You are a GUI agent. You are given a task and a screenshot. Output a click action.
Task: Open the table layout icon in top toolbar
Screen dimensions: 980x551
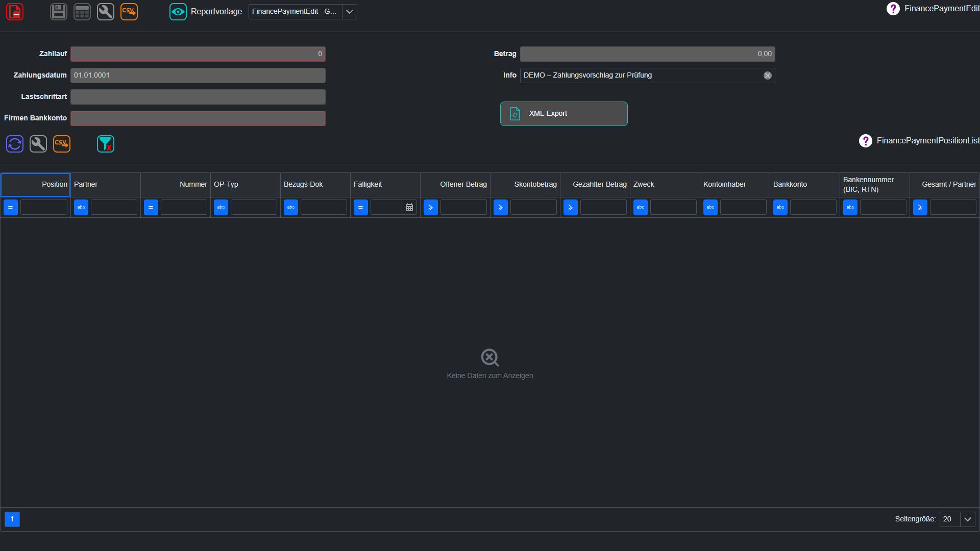[82, 12]
